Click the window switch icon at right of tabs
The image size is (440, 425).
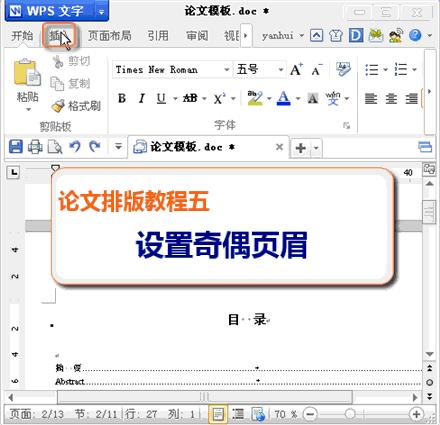[x=425, y=147]
